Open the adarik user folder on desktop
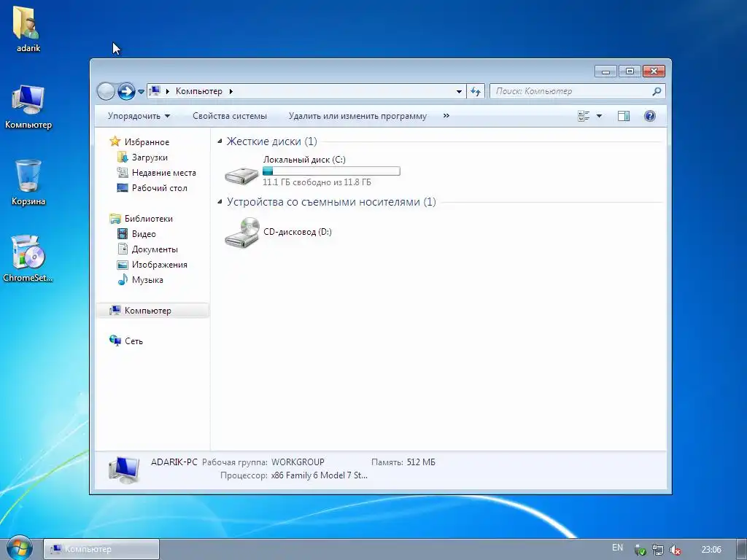 (28, 28)
